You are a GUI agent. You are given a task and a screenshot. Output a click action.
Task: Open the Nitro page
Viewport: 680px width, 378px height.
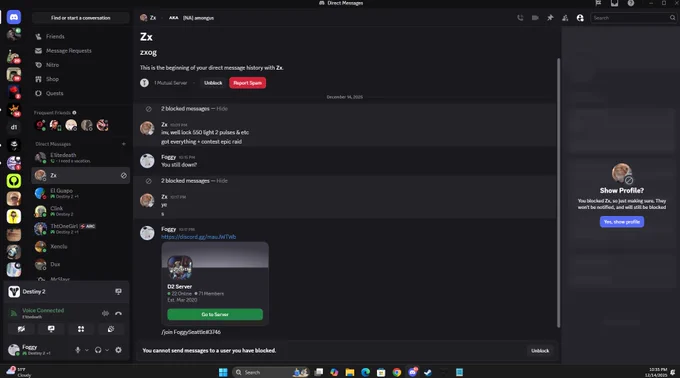pyautogui.click(x=81, y=65)
